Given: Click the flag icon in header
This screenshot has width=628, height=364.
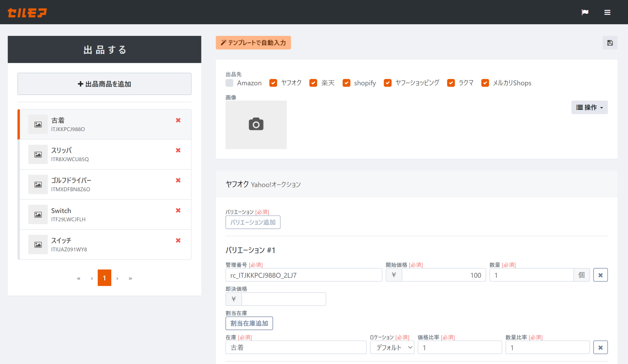Looking at the screenshot, I should pos(585,12).
